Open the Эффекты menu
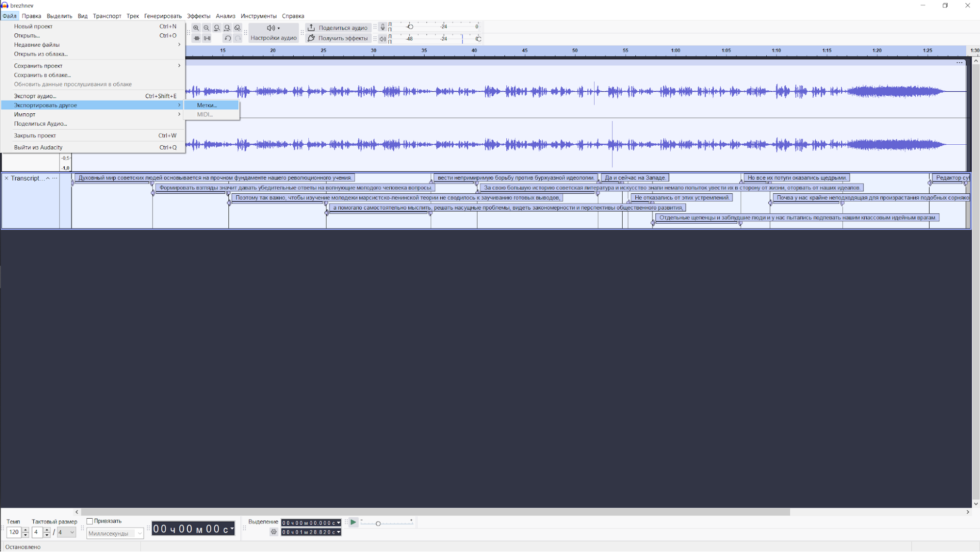Screen dimensions: 980x552 coord(199,16)
